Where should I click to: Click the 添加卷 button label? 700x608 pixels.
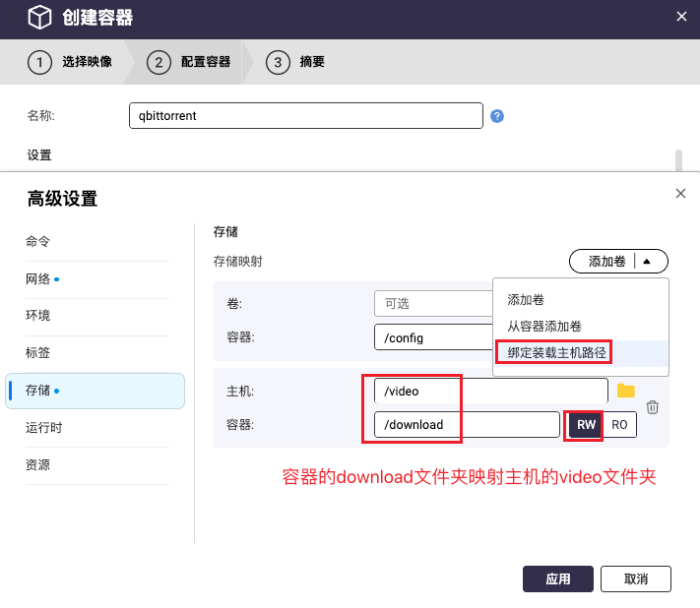pyautogui.click(x=606, y=262)
